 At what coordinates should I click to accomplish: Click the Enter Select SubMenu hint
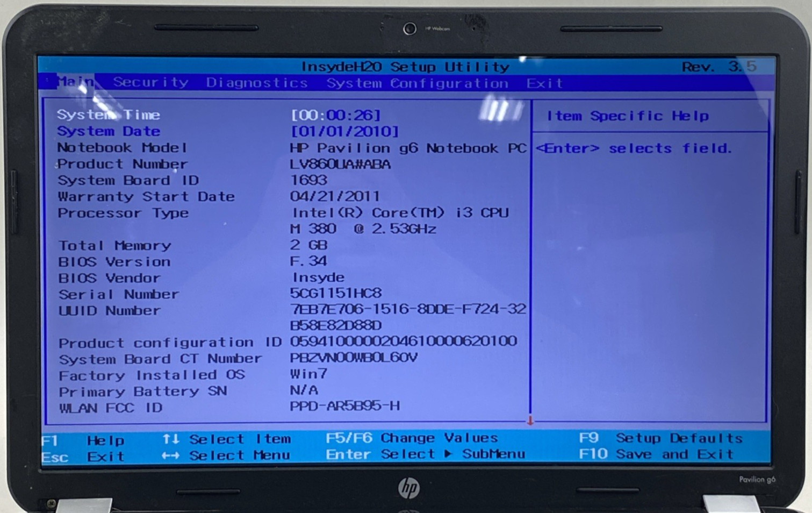coord(425,454)
